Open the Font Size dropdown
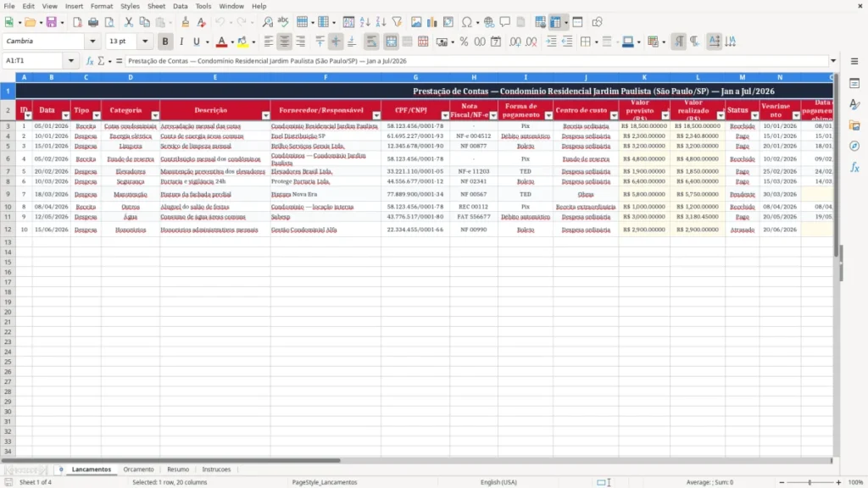 click(145, 41)
